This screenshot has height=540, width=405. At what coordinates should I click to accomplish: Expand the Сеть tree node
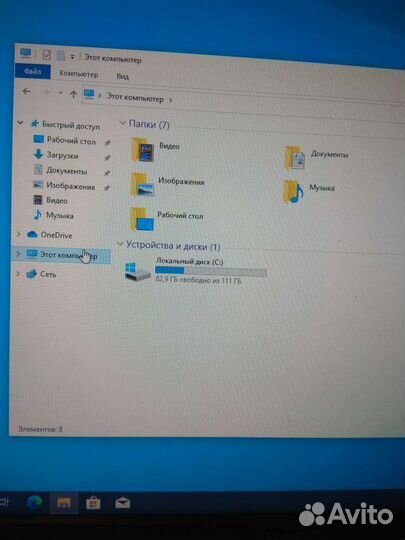pos(18,274)
